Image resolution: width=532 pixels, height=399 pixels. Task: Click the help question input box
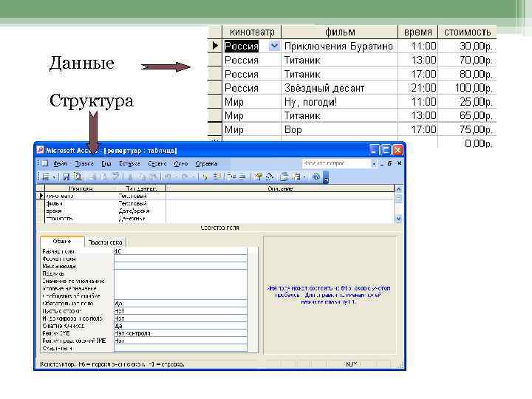(337, 163)
